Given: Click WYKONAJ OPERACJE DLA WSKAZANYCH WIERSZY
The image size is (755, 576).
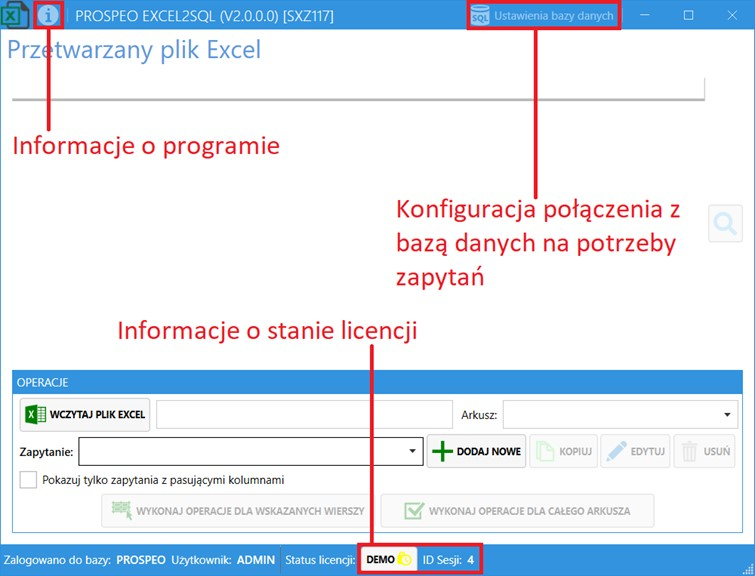Looking at the screenshot, I should coord(235,511).
